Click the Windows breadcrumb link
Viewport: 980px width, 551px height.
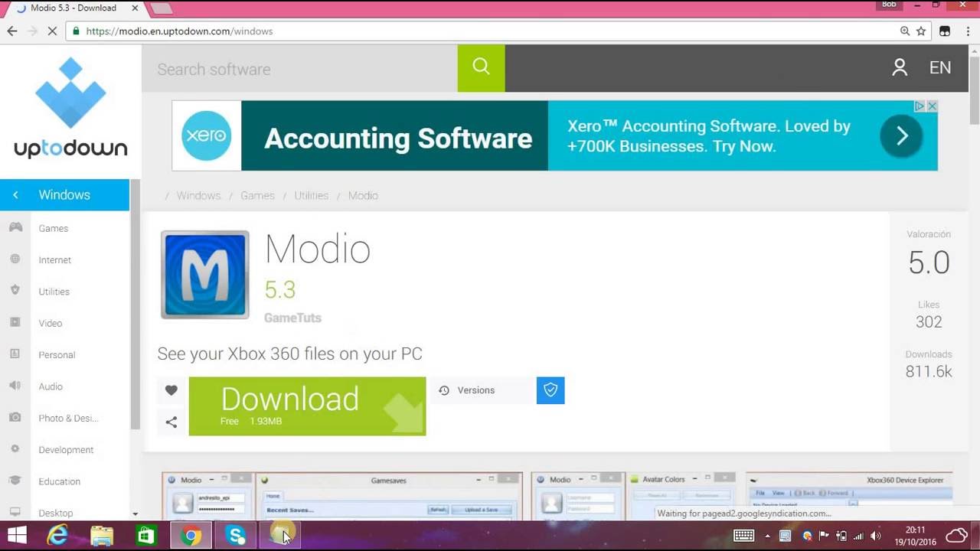click(x=198, y=195)
